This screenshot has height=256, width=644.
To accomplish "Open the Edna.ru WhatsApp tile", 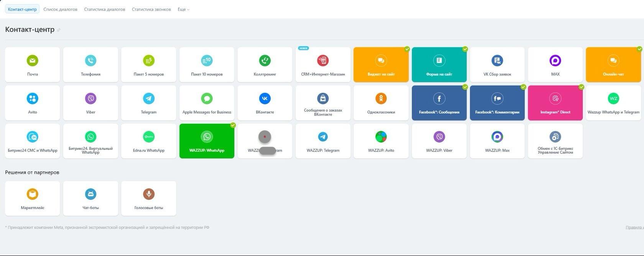I will (x=149, y=141).
